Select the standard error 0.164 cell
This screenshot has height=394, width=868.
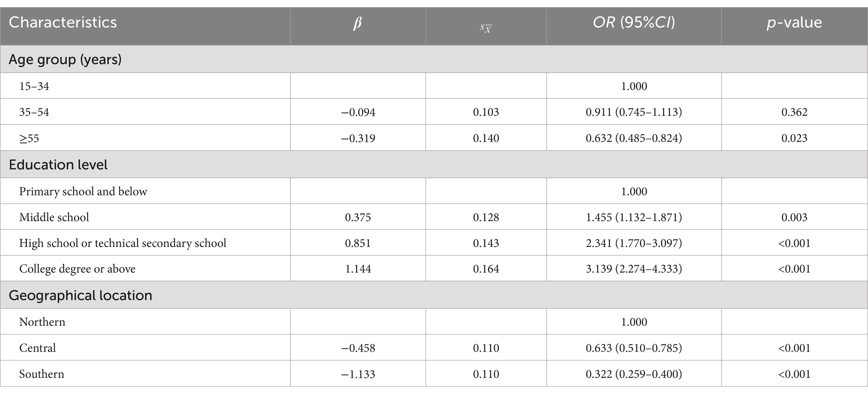click(x=486, y=269)
